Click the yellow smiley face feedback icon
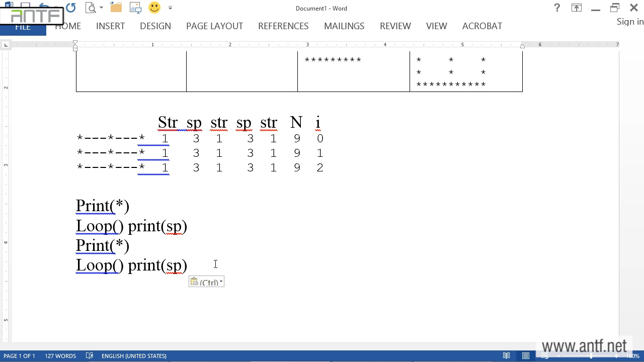Viewport: 644px width, 362px height. click(x=154, y=8)
